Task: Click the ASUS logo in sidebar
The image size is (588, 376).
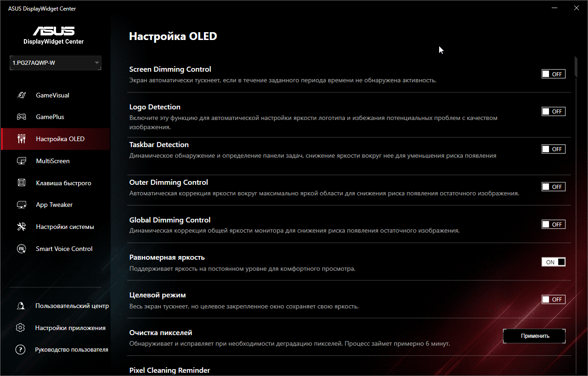Action: pyautogui.click(x=54, y=31)
